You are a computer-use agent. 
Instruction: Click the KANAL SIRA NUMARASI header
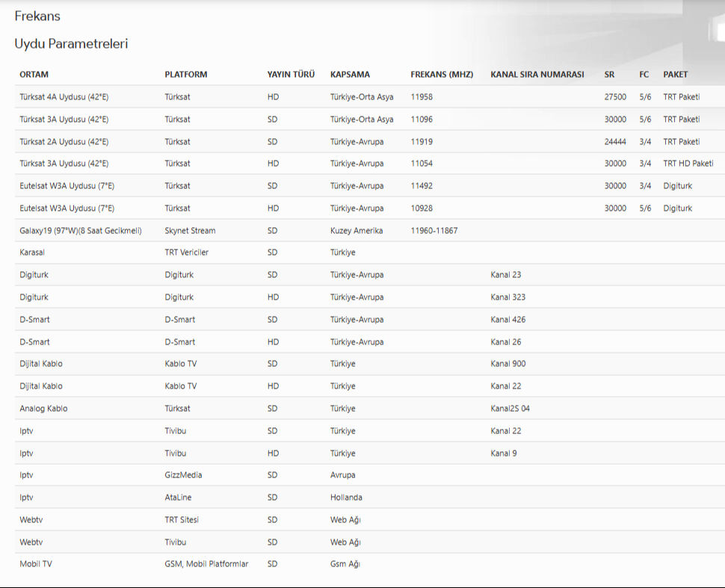(537, 75)
